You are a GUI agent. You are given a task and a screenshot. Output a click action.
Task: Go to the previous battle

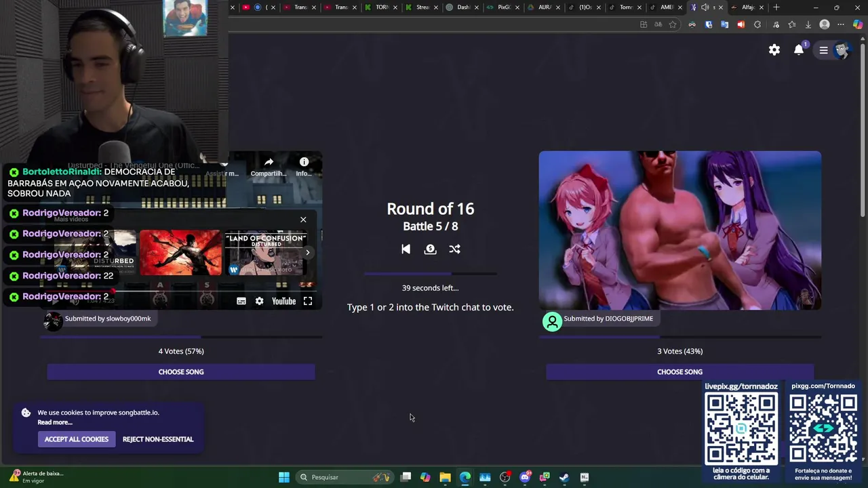coord(406,249)
